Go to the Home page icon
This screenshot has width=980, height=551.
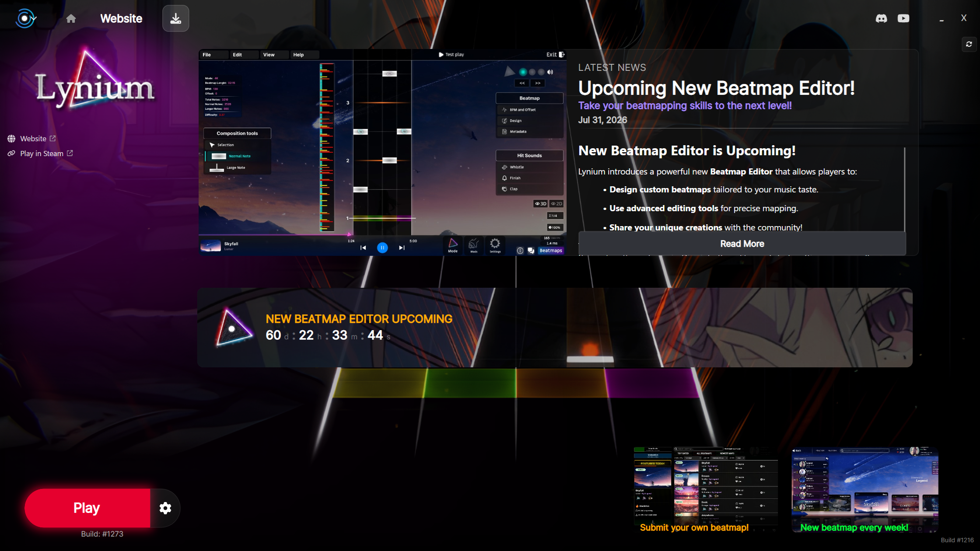point(71,18)
